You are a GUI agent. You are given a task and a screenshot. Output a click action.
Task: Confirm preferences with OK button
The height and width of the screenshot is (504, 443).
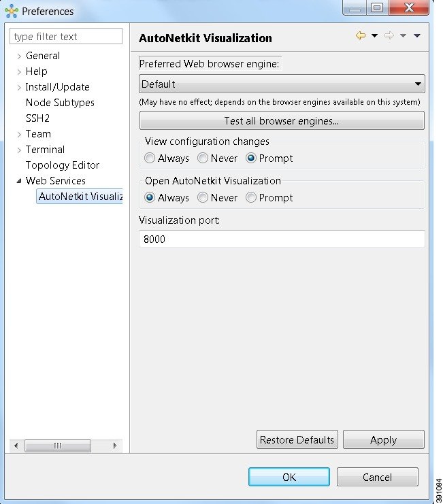tap(289, 477)
